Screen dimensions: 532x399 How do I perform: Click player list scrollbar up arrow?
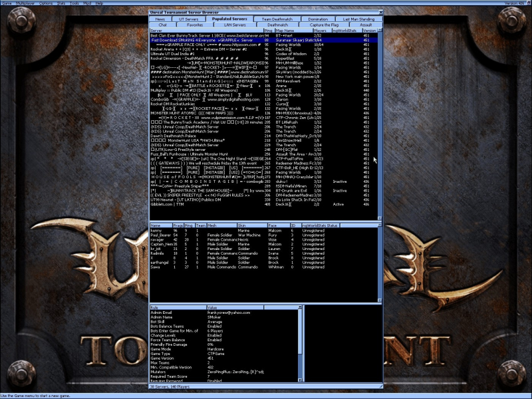click(x=380, y=225)
